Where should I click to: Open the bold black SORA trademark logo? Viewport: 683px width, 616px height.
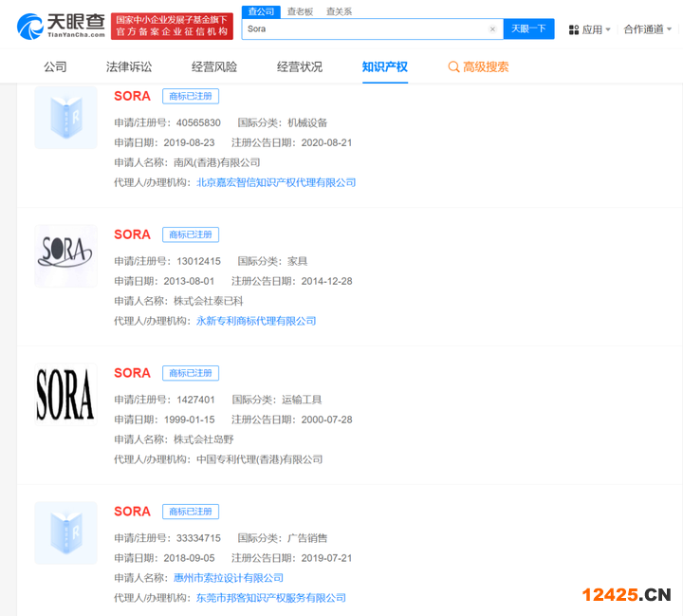pos(65,393)
